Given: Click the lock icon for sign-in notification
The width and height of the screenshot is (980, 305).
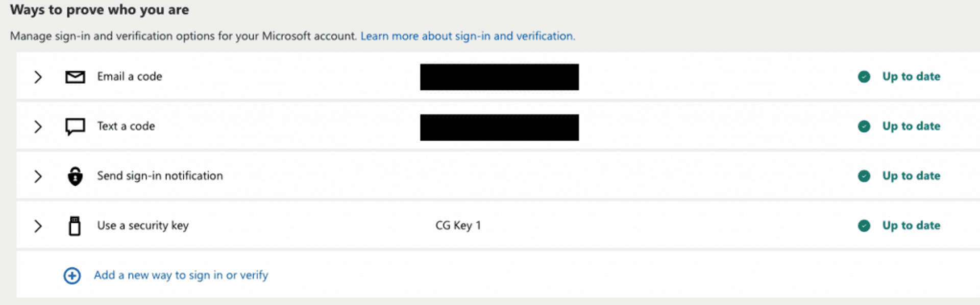Looking at the screenshot, I should (75, 176).
